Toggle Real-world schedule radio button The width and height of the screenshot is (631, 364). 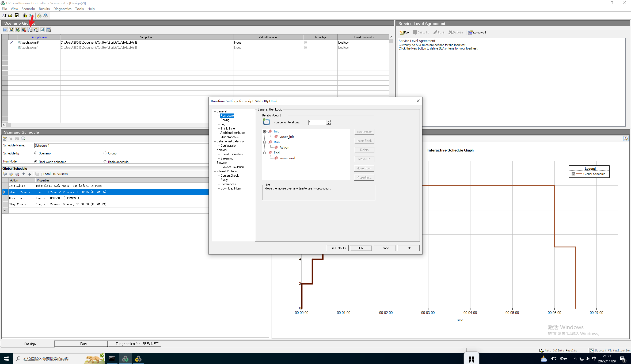(x=36, y=162)
